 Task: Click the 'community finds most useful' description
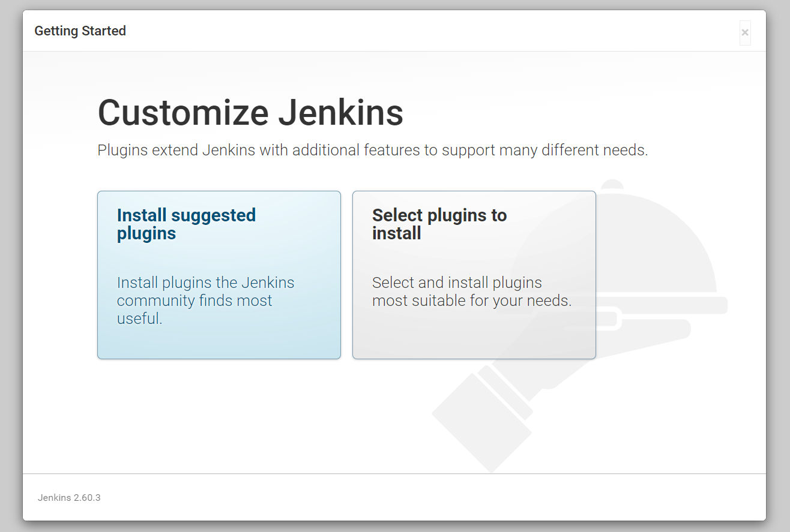point(194,300)
